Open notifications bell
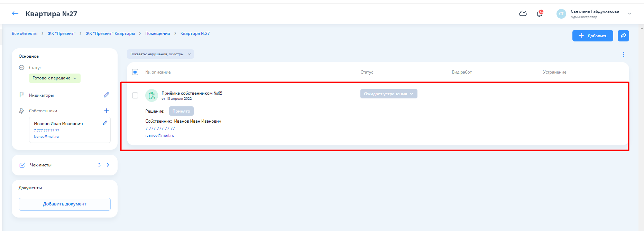Image resolution: width=644 pixels, height=231 pixels. (539, 14)
